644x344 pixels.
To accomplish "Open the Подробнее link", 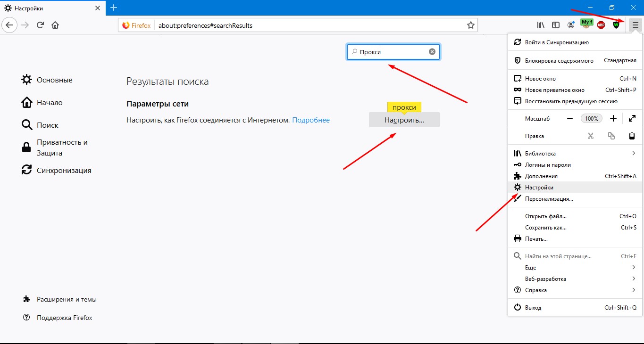I will tap(311, 120).
